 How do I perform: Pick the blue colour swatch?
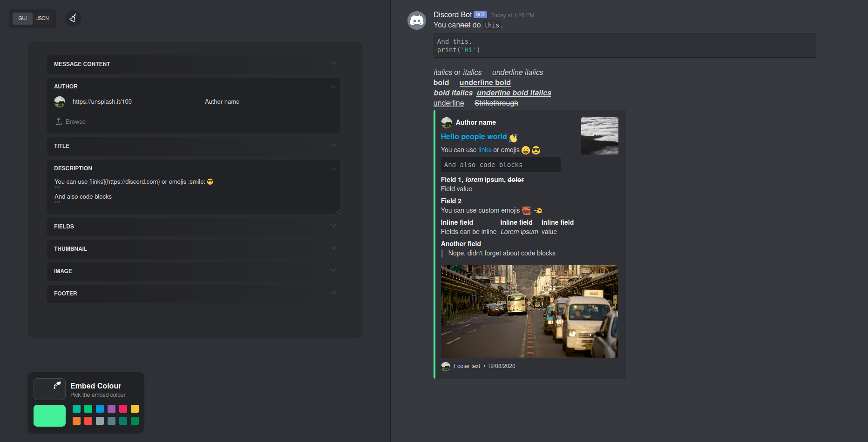100,409
